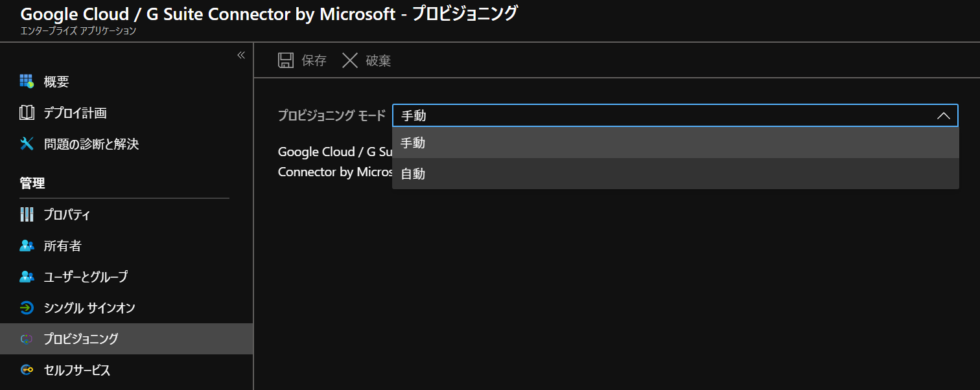
Task: Go to シングル サインオン page
Action: (x=89, y=308)
